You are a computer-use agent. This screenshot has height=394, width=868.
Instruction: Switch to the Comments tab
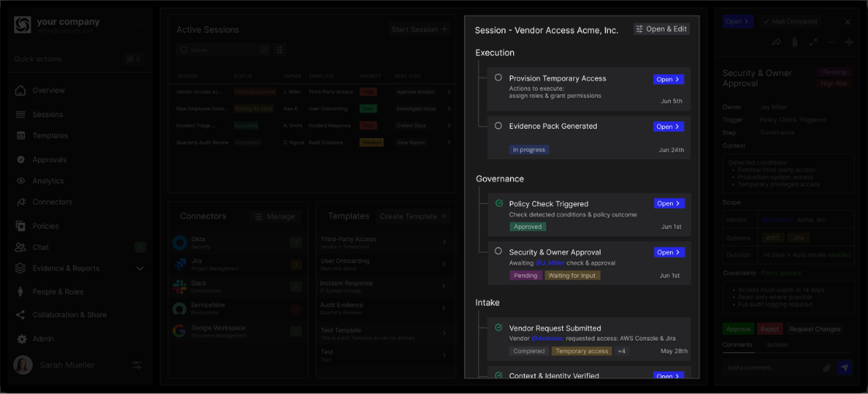[x=738, y=344]
